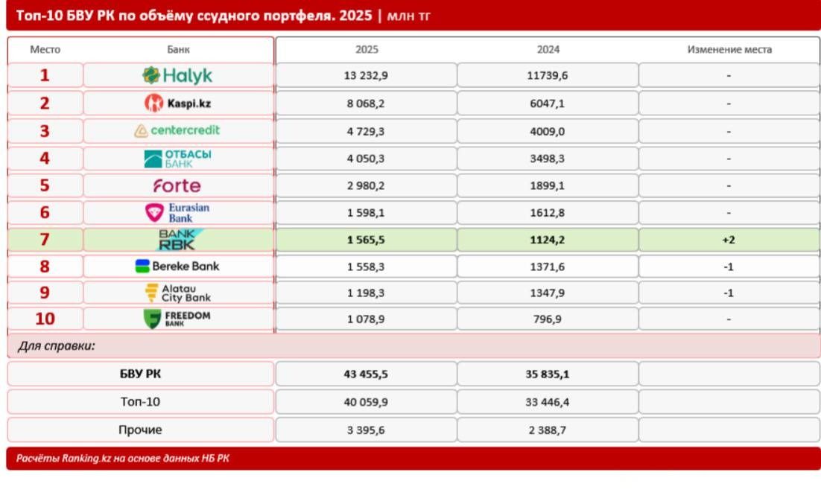Select the Прочие row label
The width and height of the screenshot is (821, 504).
coord(140,430)
